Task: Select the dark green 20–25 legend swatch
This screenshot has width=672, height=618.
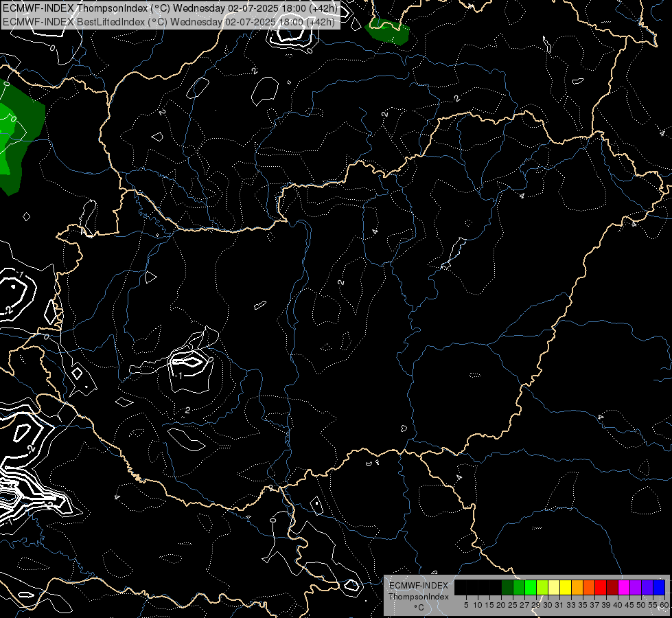Action: click(x=507, y=587)
